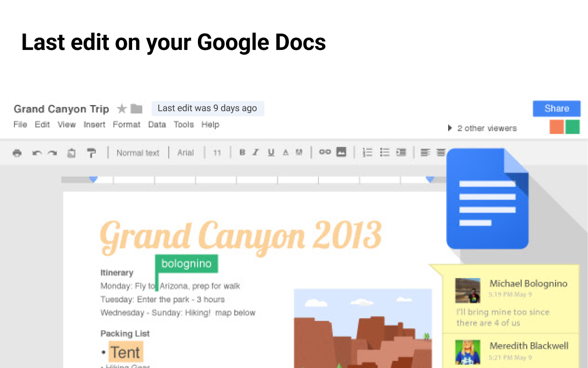The width and height of the screenshot is (588, 368).
Task: Click the left align icon
Action: click(x=425, y=153)
